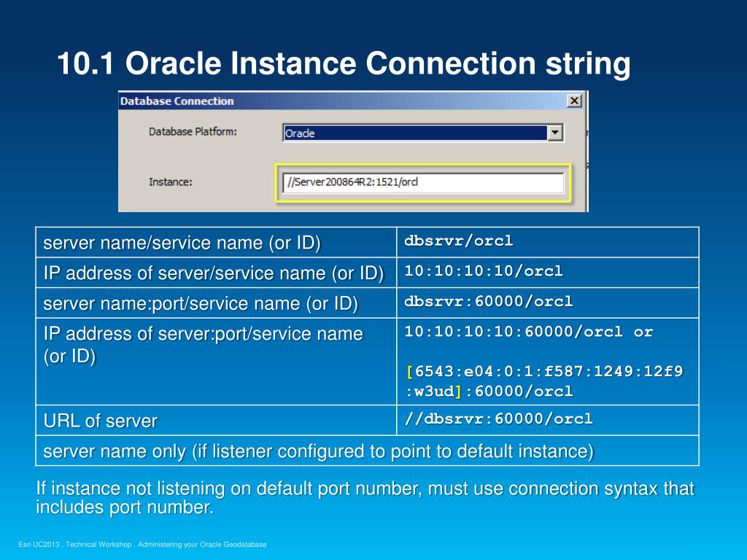Click the slide title '10.1 Oracle Instance Connection string'
Image resolution: width=747 pixels, height=560 pixels.
[x=344, y=63]
